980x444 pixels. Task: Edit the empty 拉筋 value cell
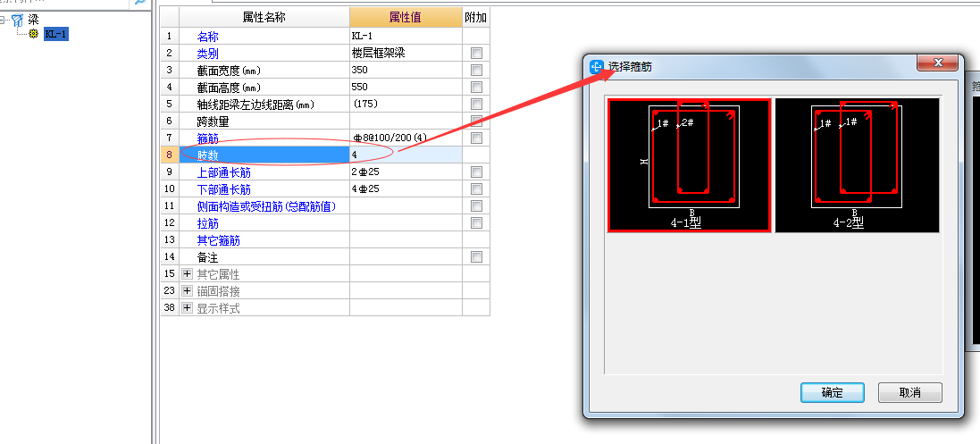coord(406,222)
